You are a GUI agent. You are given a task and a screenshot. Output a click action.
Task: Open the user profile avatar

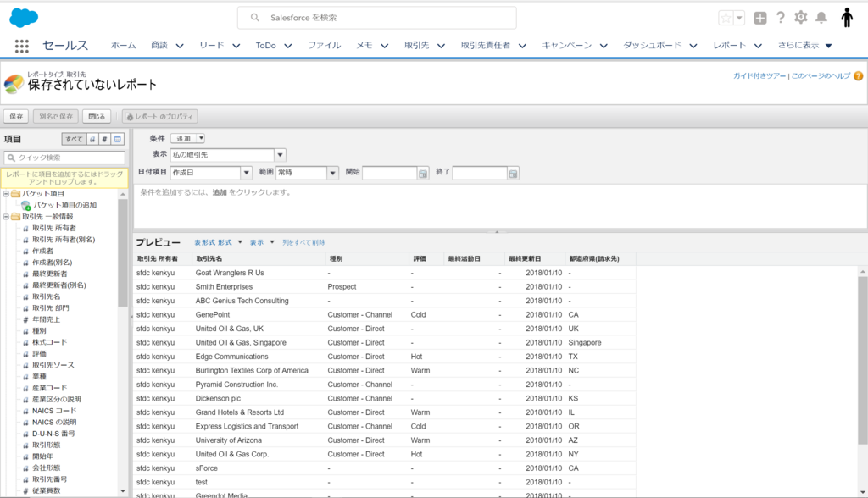tap(847, 18)
